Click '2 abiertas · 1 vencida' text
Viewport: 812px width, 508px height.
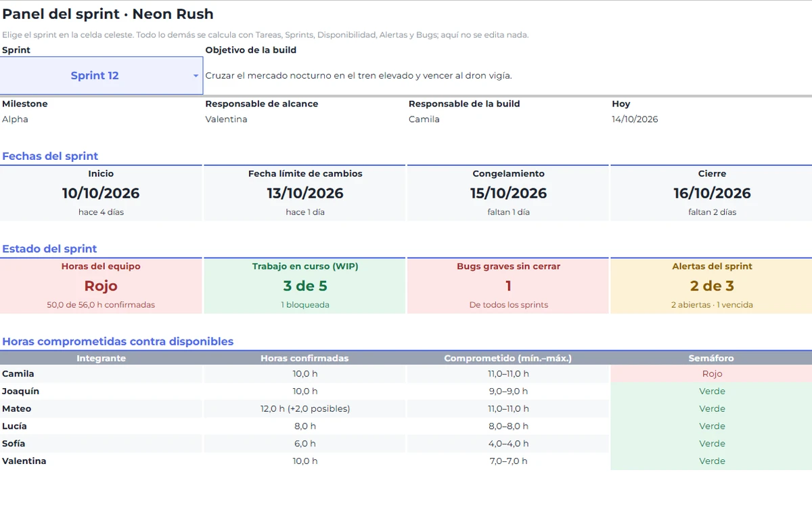click(712, 305)
